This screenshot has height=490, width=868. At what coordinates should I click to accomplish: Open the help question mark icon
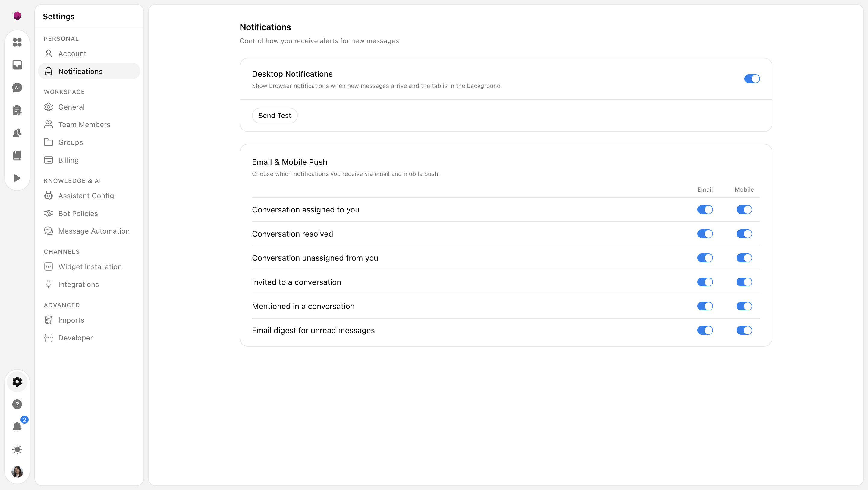point(17,404)
